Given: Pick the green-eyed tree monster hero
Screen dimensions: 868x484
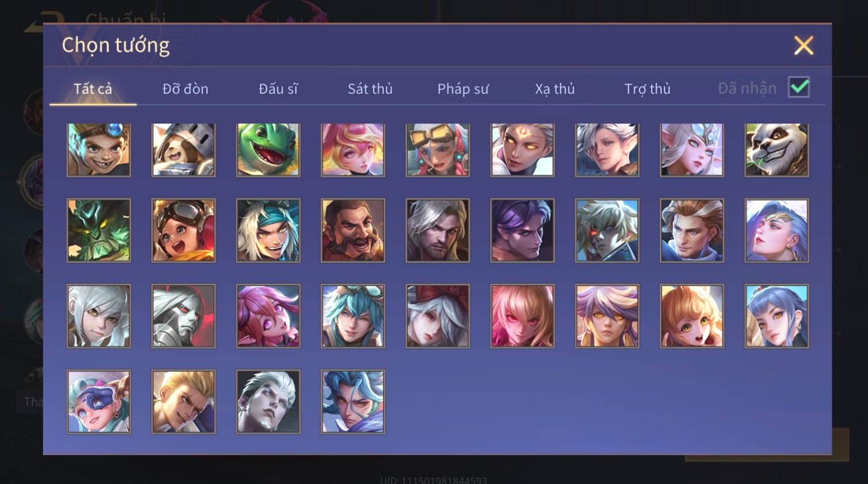Looking at the screenshot, I should pyautogui.click(x=99, y=231).
